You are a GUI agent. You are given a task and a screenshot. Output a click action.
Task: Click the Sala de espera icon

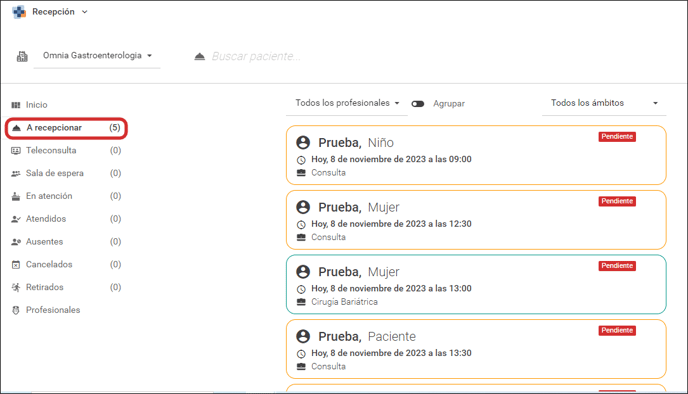[16, 173]
